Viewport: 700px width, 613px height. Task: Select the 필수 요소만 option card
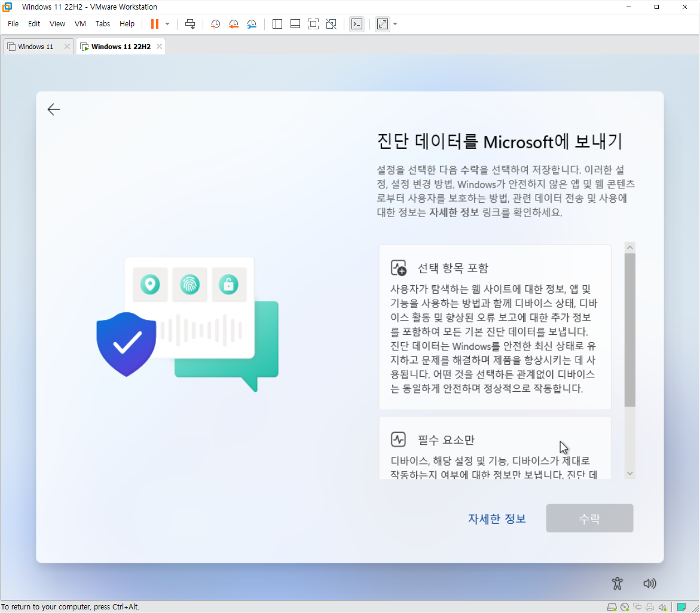coord(494,448)
